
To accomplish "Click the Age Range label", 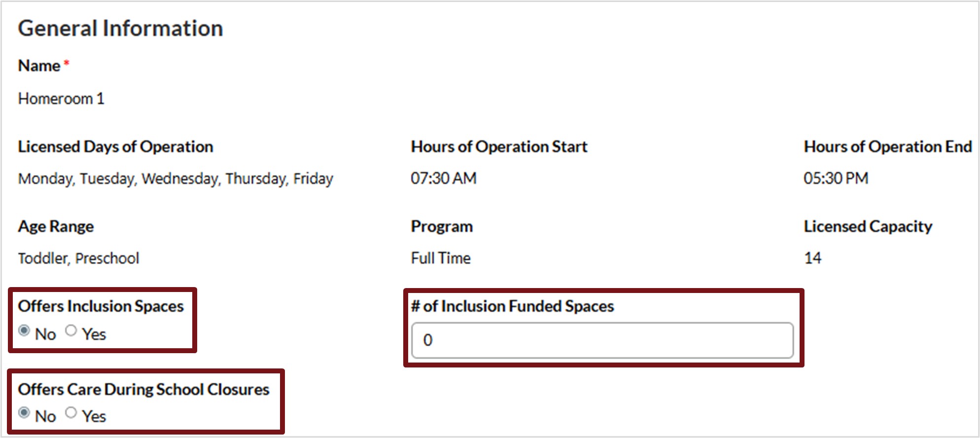I will (56, 226).
